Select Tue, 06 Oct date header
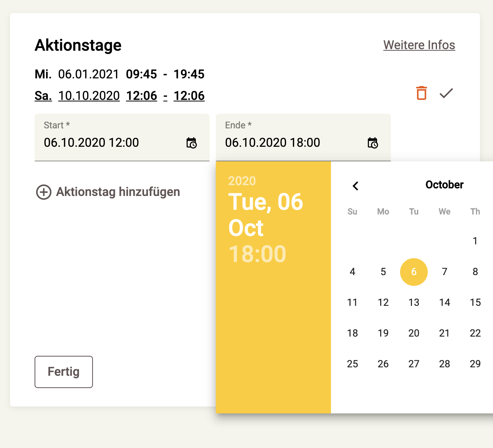Image resolution: width=493 pixels, height=448 pixels. [x=266, y=215]
